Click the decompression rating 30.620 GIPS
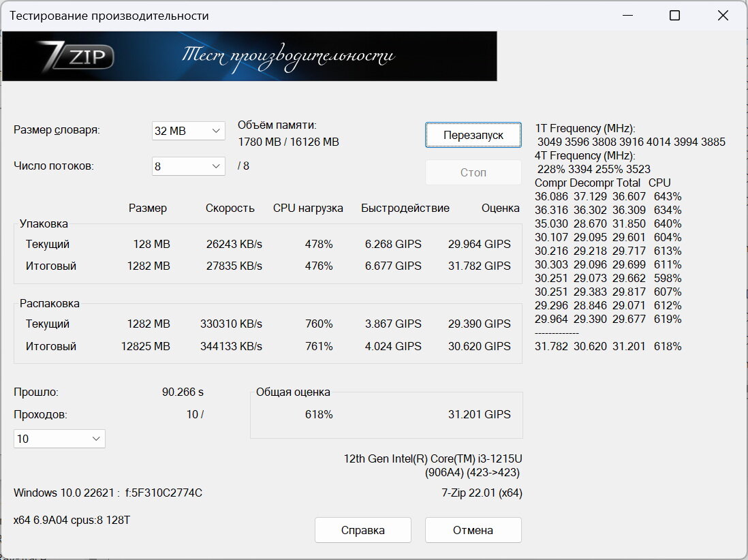748x560 pixels. click(x=480, y=346)
